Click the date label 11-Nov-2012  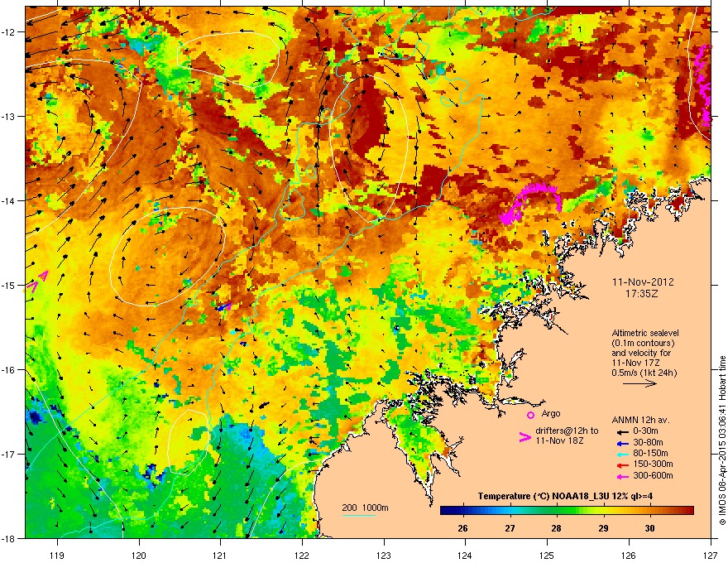tap(643, 282)
